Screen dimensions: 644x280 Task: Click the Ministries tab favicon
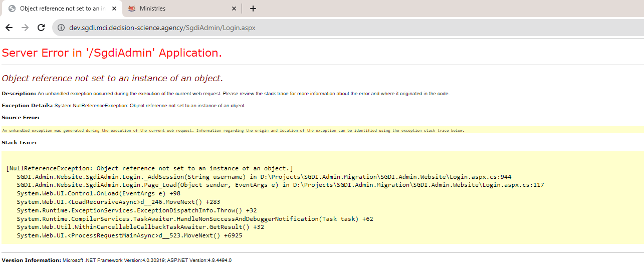pyautogui.click(x=132, y=9)
